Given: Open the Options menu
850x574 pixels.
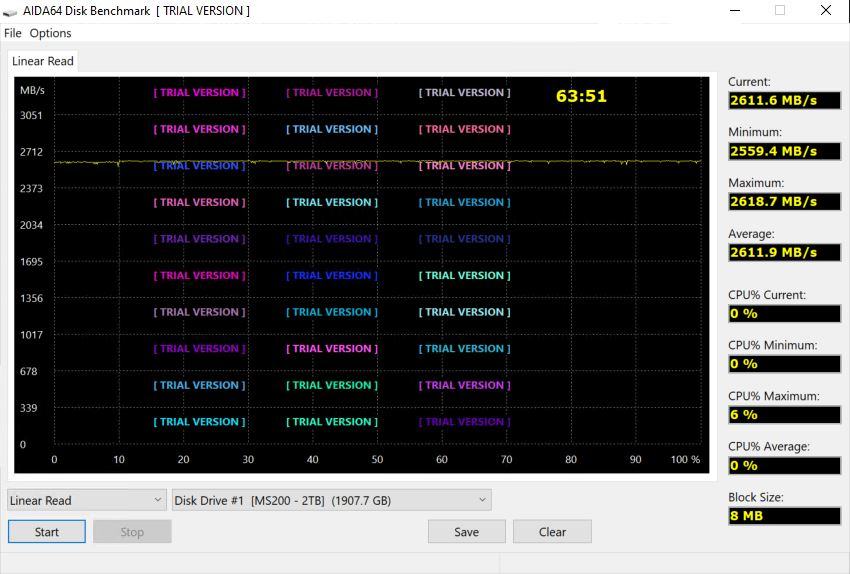Looking at the screenshot, I should coord(50,33).
